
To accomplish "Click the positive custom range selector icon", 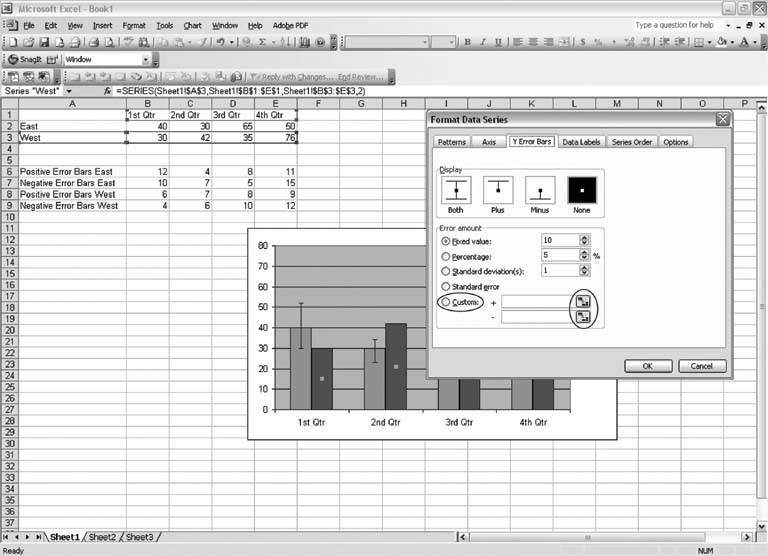I will point(582,301).
